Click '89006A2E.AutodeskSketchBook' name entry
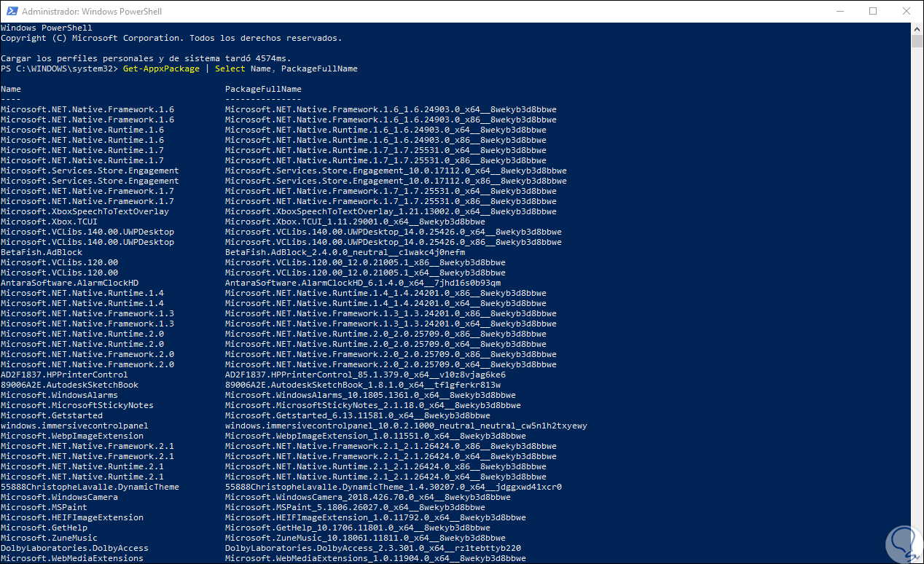Screen dimensions: 924x564 pos(69,385)
